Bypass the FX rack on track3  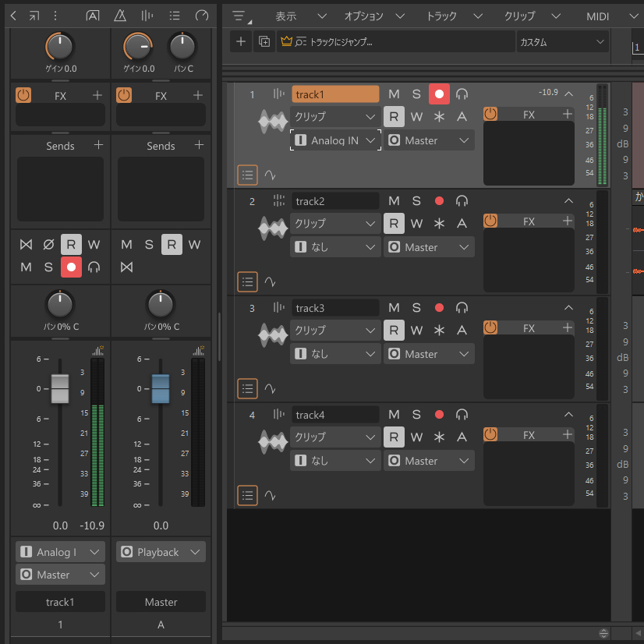click(490, 327)
